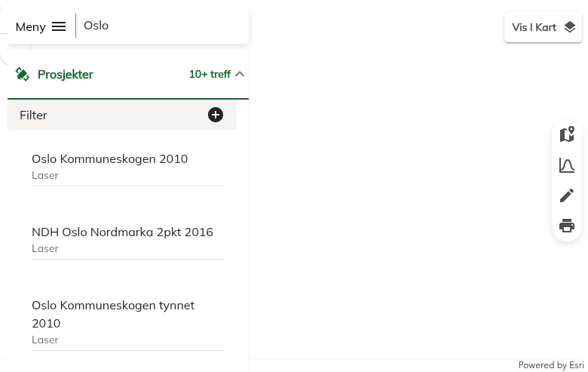The image size is (588, 372).
Task: Click the map marker tool icon
Action: (x=567, y=134)
